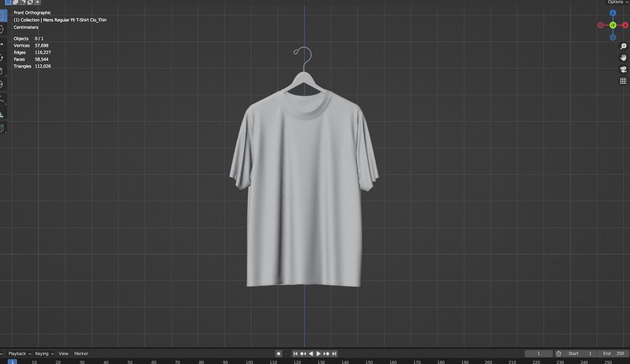Jump to the end frame
Screen dimensions: 630x364
pyautogui.click(x=334, y=354)
